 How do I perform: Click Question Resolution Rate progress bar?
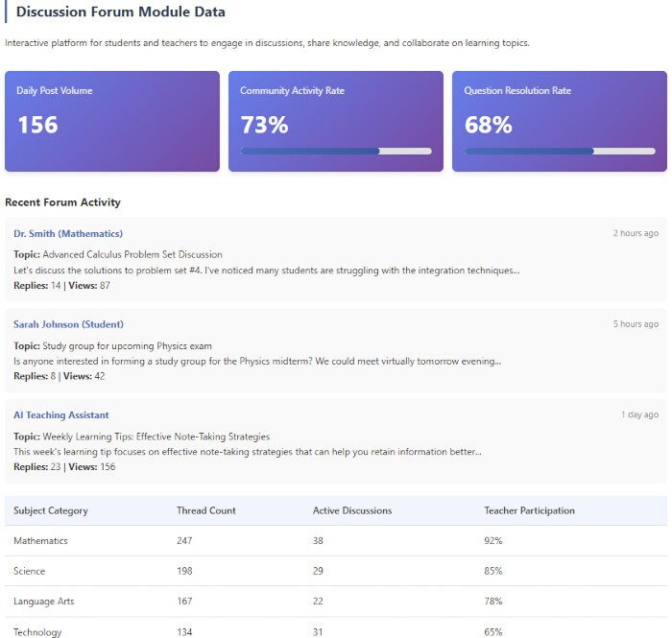pos(560,152)
